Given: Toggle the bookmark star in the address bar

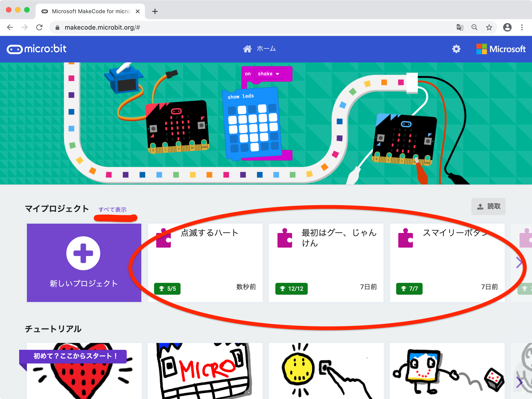Looking at the screenshot, I should 489,27.
